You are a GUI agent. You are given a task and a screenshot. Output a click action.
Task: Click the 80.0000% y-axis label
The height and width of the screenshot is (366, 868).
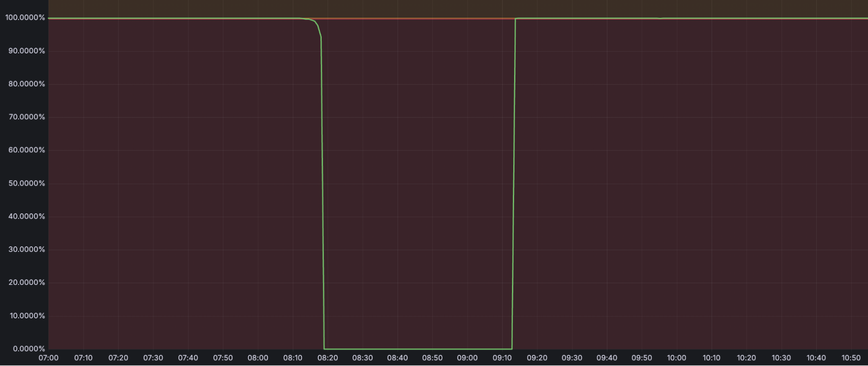pos(26,84)
